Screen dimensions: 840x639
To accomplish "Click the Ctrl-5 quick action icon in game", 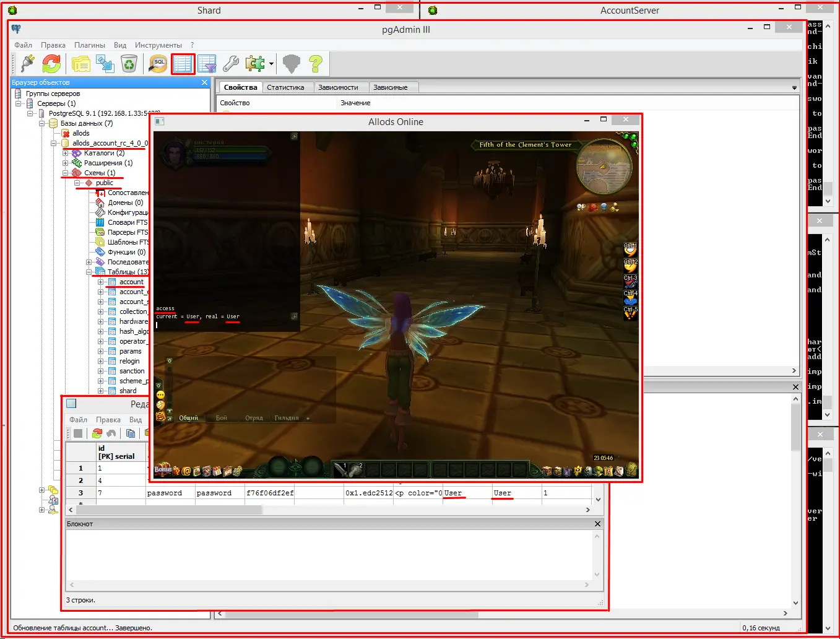I will click(x=630, y=313).
